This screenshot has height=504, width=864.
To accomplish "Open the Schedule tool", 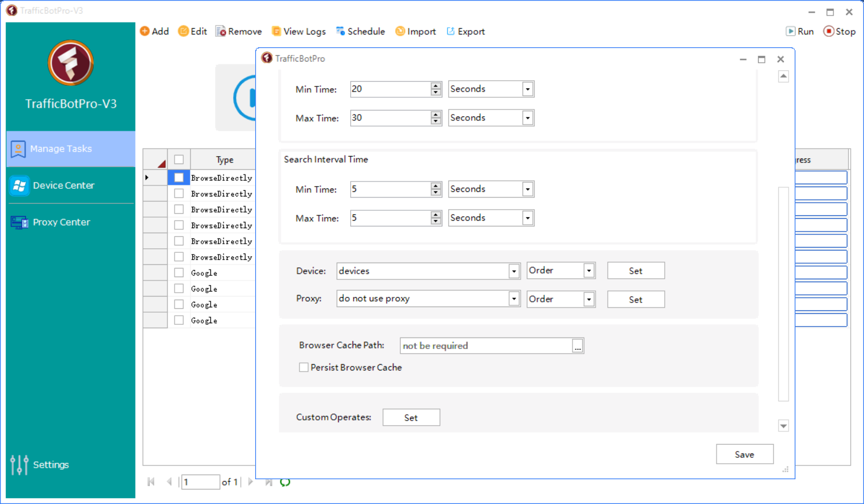I will pyautogui.click(x=361, y=31).
